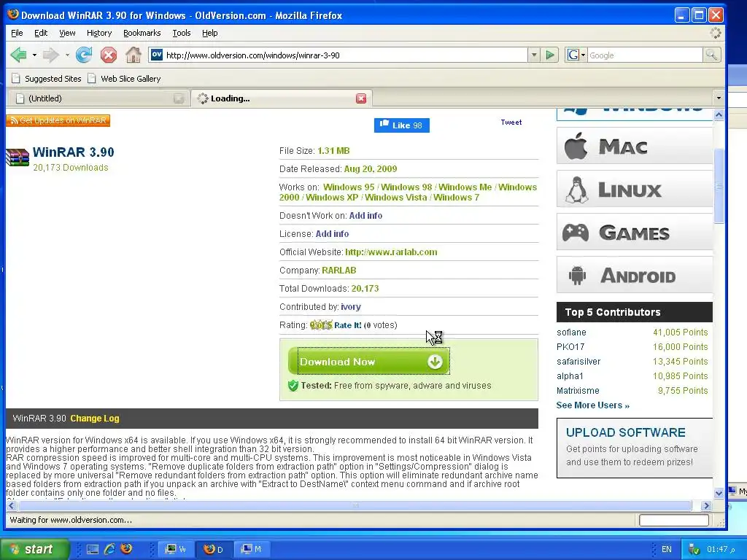Click Add info next to Doesn't Work on
The height and width of the screenshot is (560, 747).
click(365, 216)
